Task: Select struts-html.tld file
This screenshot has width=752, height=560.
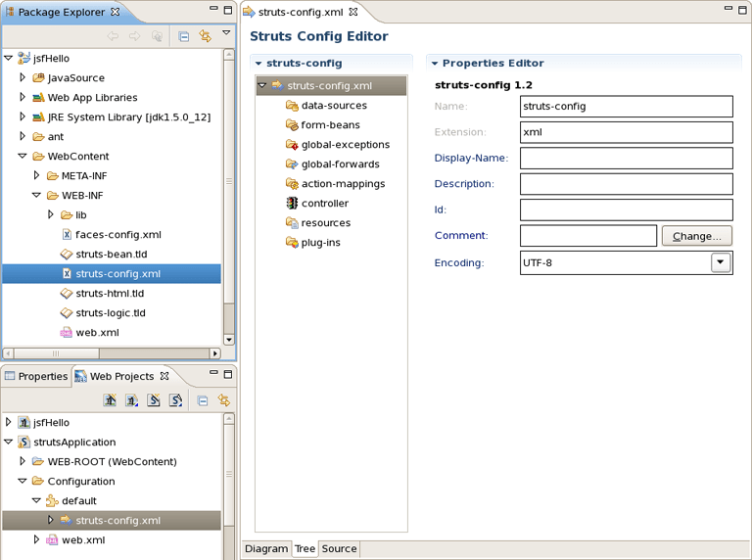Action: 110,294
